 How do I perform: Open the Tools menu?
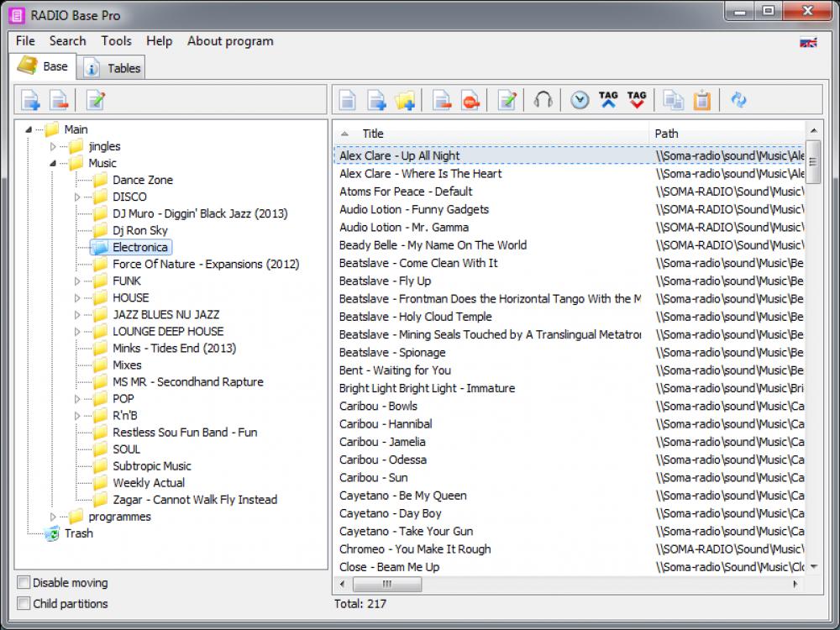pos(116,40)
